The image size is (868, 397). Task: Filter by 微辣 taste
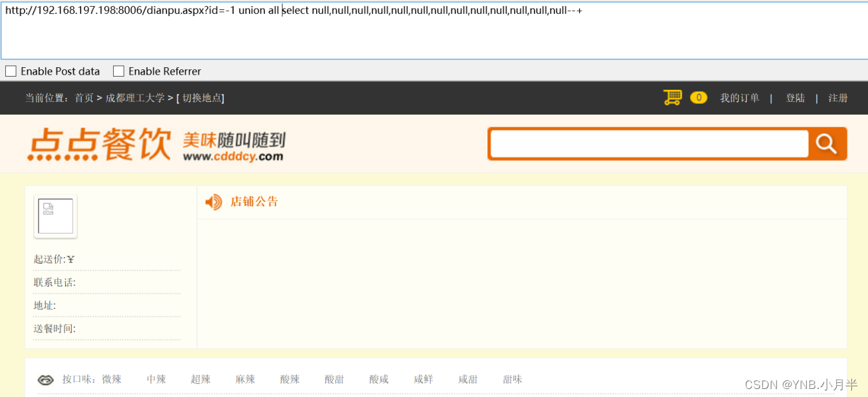coord(112,379)
